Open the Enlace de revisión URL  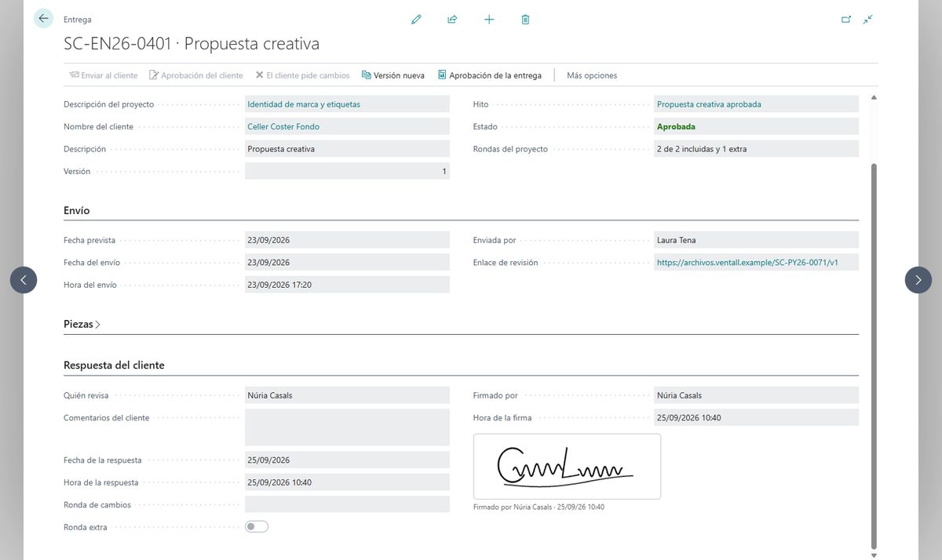tap(747, 263)
